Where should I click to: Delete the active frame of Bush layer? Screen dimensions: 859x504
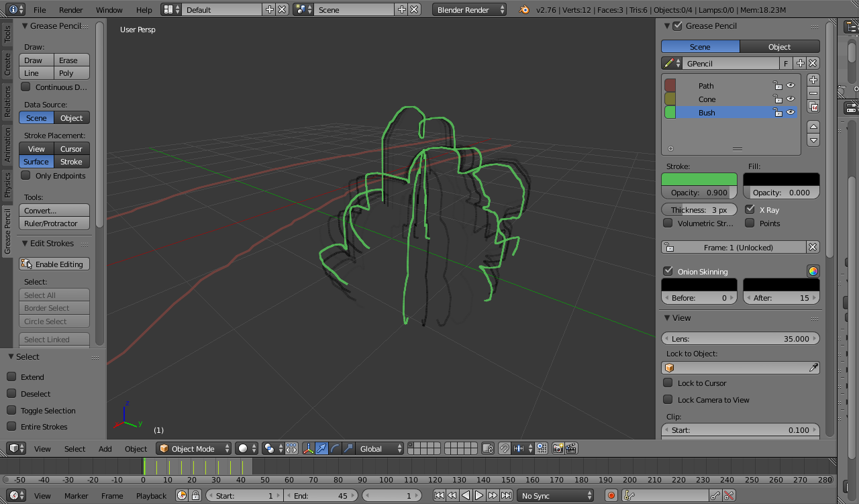tap(813, 247)
